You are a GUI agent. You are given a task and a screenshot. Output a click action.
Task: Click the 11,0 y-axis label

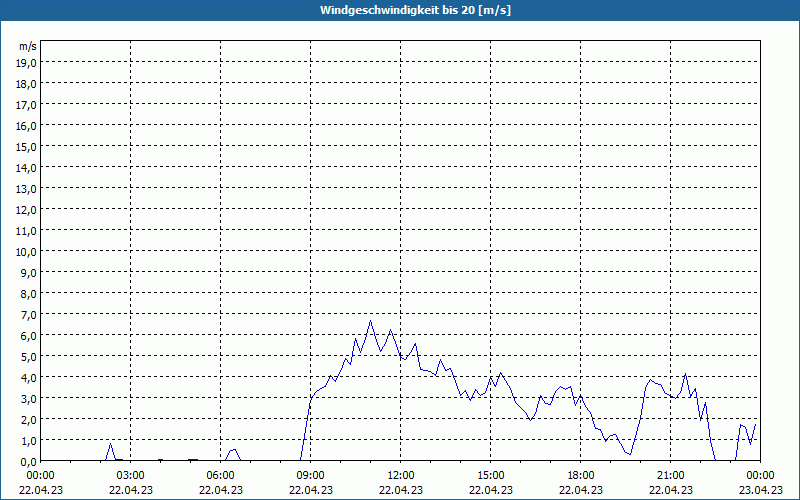point(27,231)
